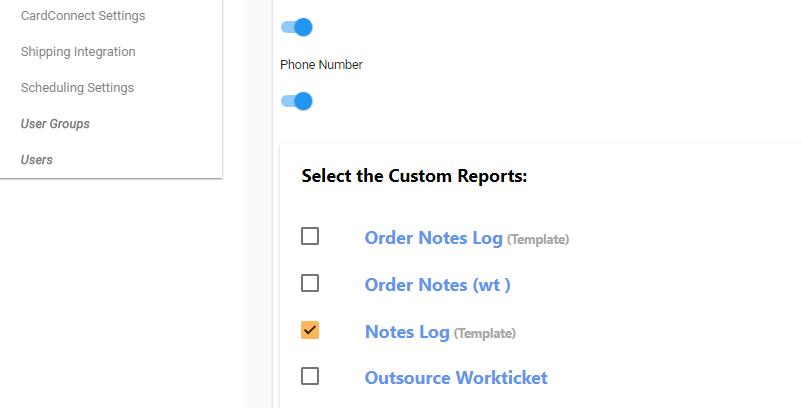Click the (Template) tag beside Notes Log
The image size is (802, 408).
(x=485, y=334)
